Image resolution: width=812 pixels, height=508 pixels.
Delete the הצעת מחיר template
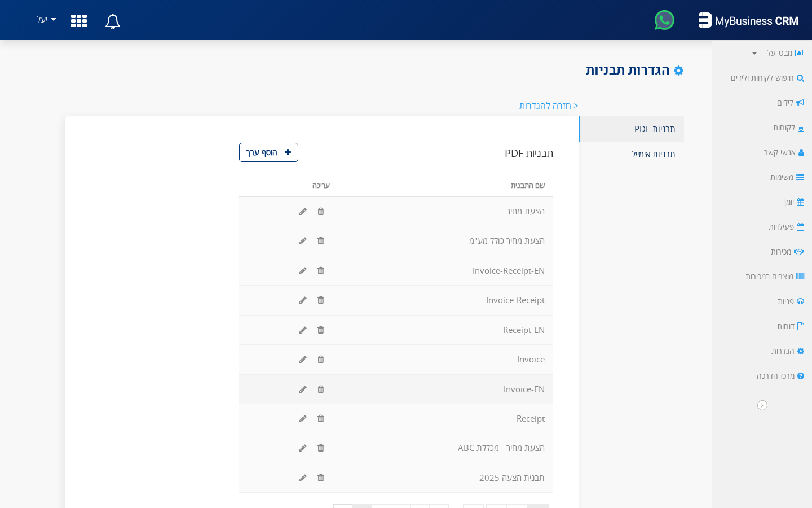(320, 211)
